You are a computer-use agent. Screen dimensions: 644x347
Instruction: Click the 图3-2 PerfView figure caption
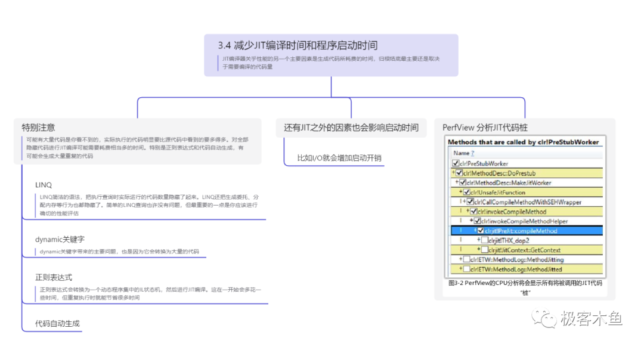525,287
